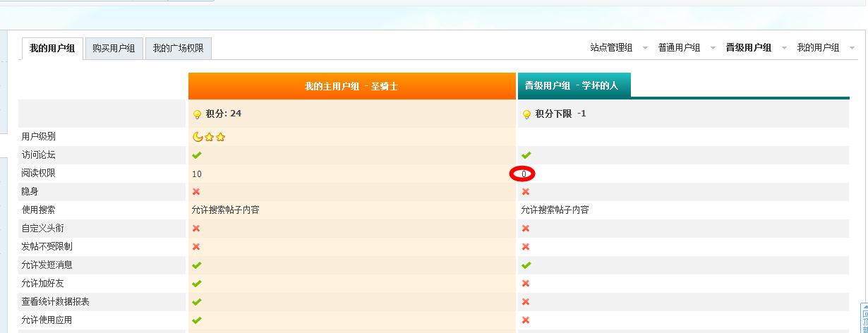Click the 访问论坛 row label

[x=38, y=155]
